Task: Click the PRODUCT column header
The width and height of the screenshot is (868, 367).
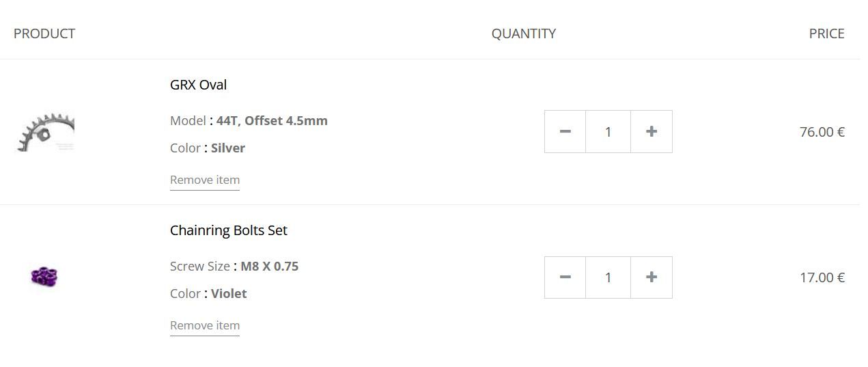Action: click(x=44, y=33)
